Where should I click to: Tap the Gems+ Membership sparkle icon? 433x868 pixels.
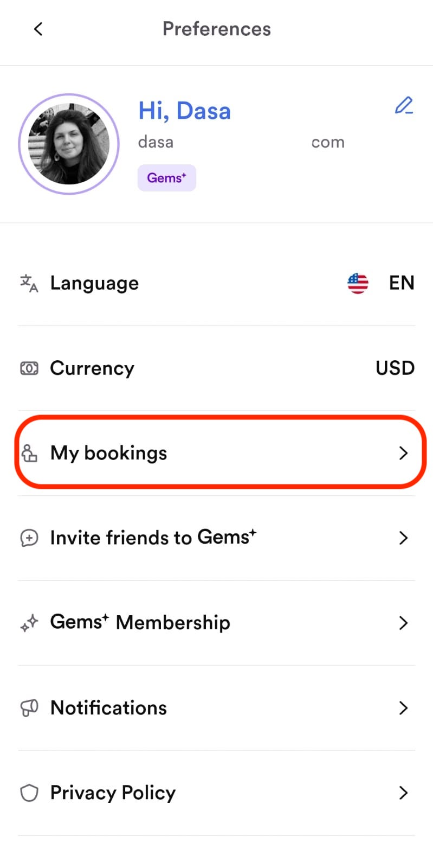point(29,623)
